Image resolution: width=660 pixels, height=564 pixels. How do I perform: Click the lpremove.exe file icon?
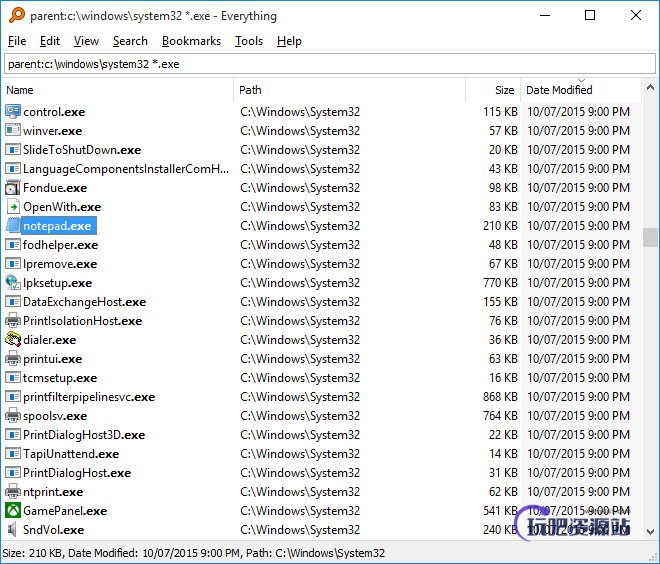pyautogui.click(x=13, y=264)
